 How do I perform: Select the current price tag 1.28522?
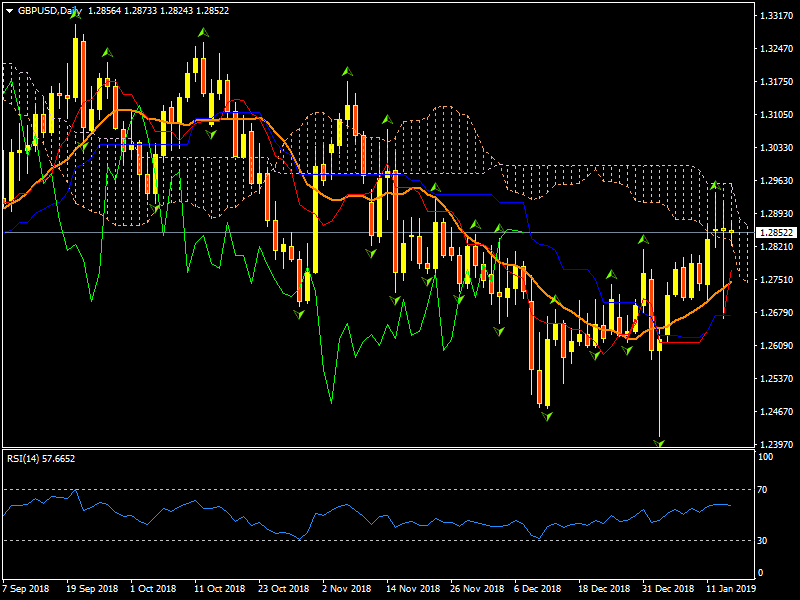click(x=776, y=232)
